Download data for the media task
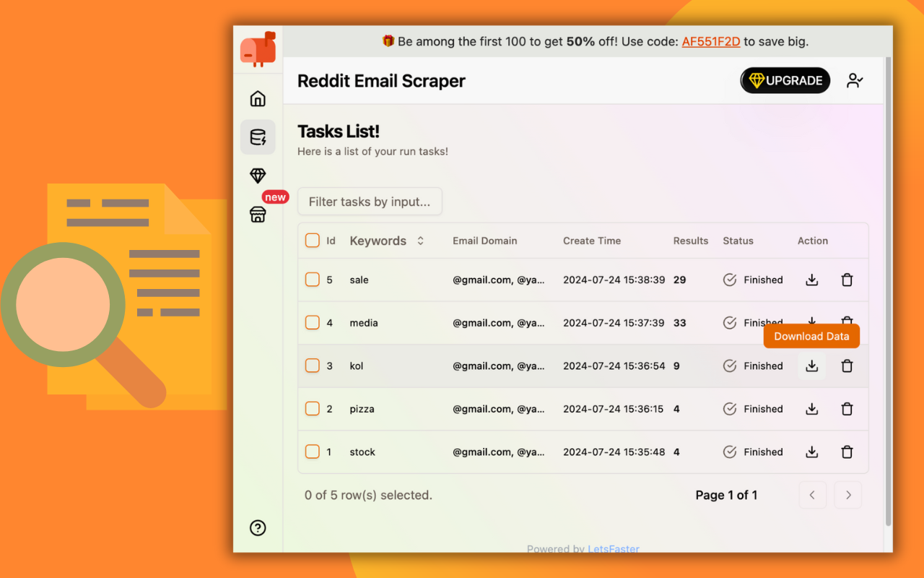The image size is (924, 578). (x=812, y=320)
